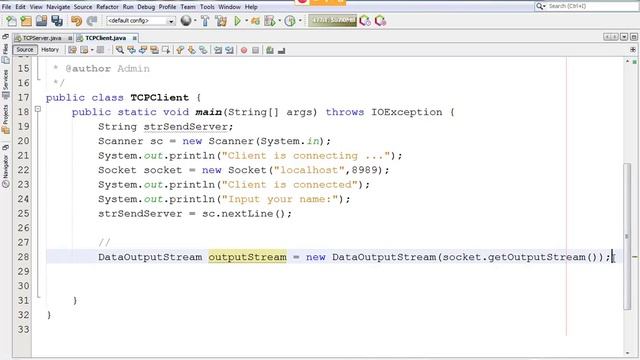Click the Profile Project icon
Image resolution: width=640 pixels, height=360 pixels.
click(270, 21)
